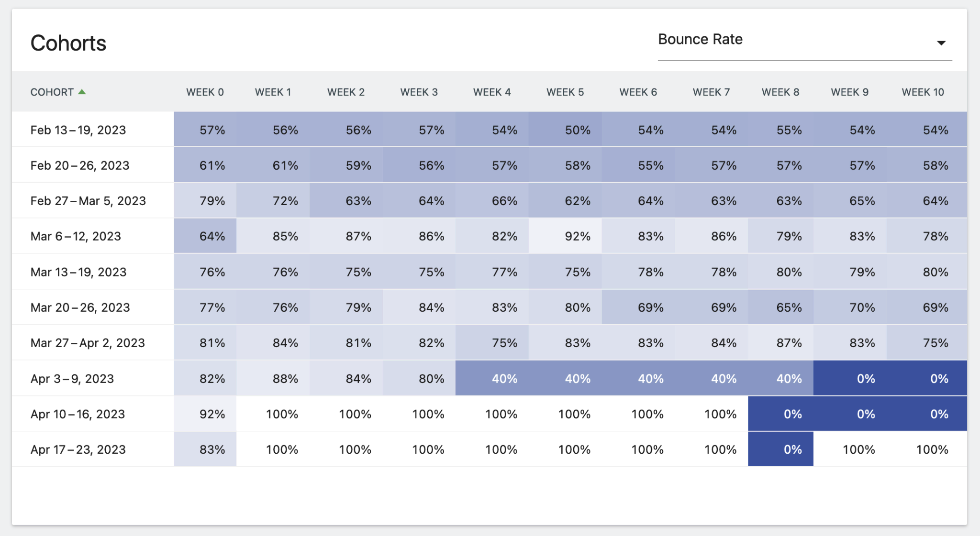Select the WEEK 5 column header

pyautogui.click(x=565, y=92)
